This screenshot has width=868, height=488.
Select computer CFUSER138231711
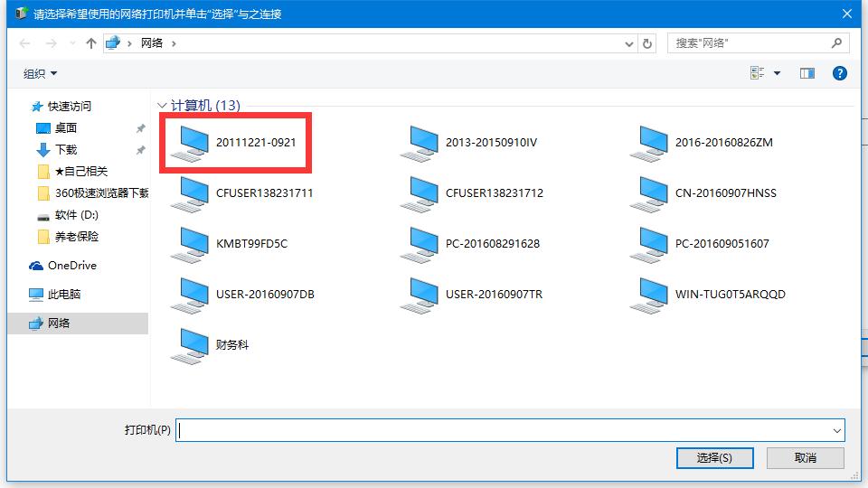(x=242, y=193)
